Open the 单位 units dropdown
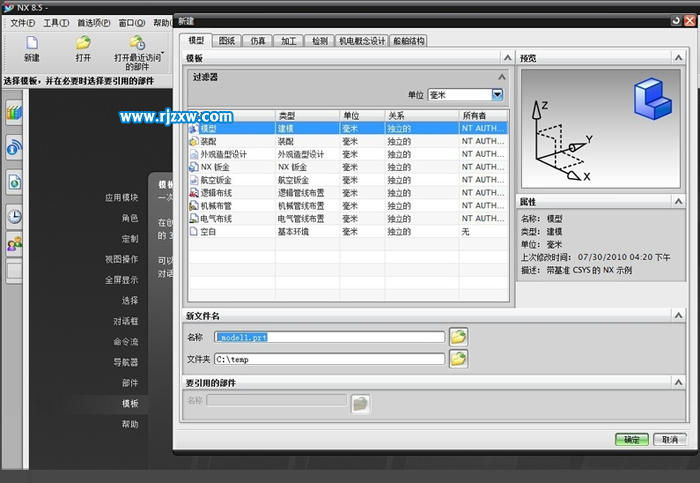Screen dimensions: 700x483 point(497,95)
